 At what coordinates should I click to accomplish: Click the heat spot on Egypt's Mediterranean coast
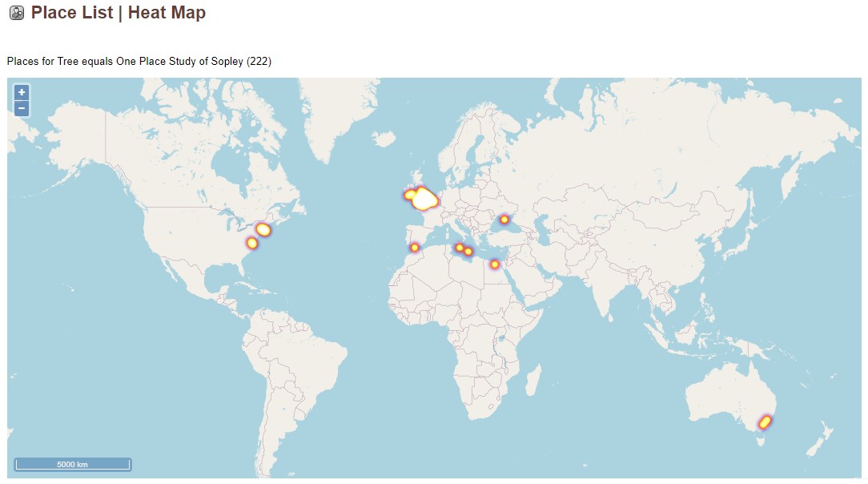(495, 264)
